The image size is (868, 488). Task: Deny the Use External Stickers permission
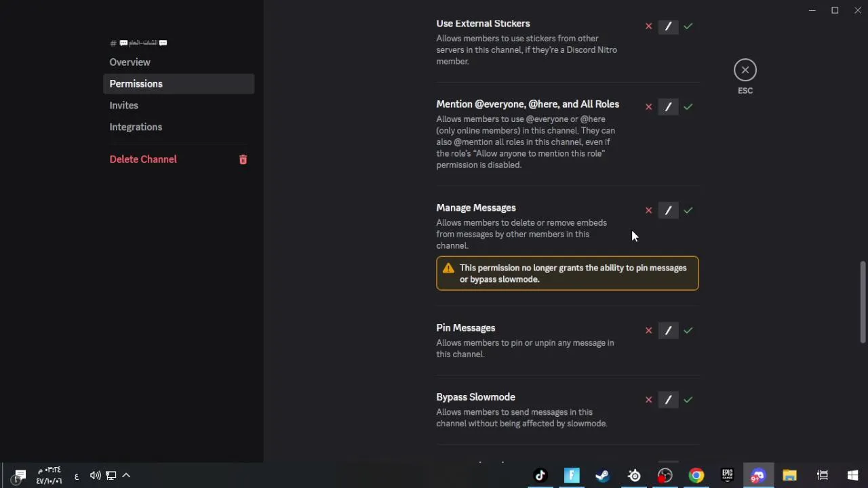tap(648, 26)
